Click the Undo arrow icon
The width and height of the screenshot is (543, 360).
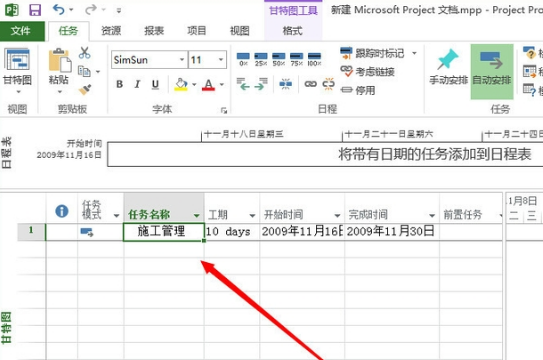coord(59,9)
